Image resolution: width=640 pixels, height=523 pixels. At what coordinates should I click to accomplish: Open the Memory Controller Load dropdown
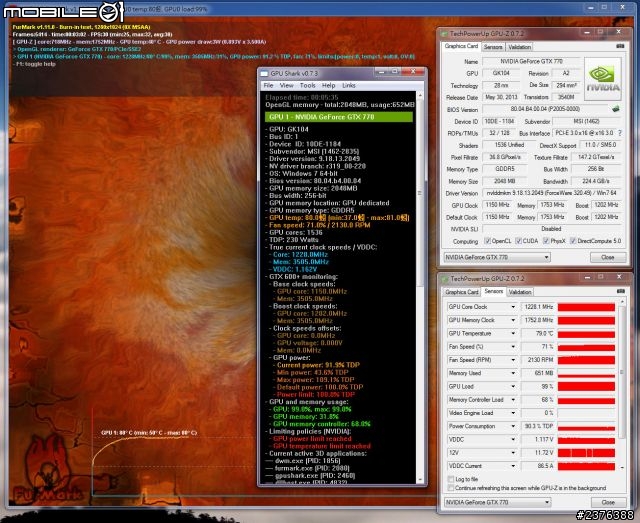coord(513,400)
